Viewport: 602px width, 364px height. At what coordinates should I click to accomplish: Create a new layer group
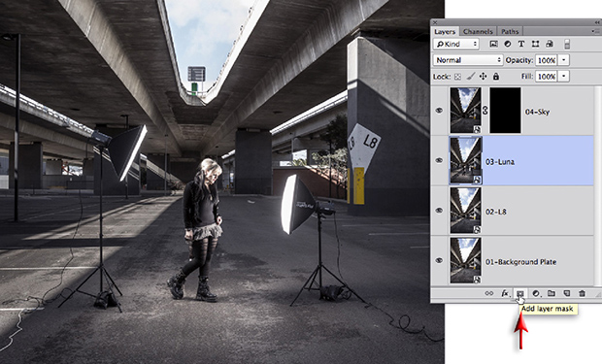coord(552,293)
